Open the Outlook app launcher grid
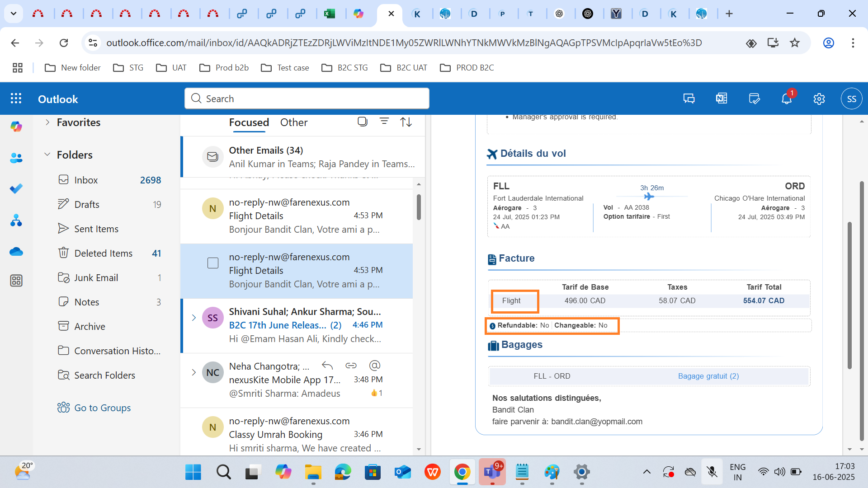Screen dimensions: 868x488 coord(16,99)
